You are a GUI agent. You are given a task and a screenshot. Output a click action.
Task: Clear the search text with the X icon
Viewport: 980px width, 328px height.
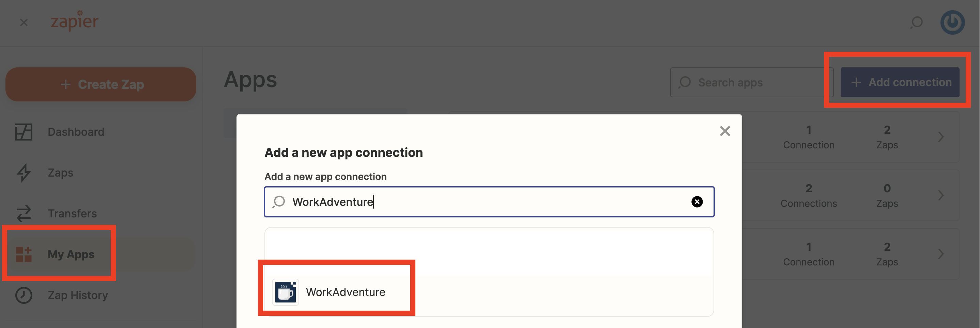click(x=697, y=202)
